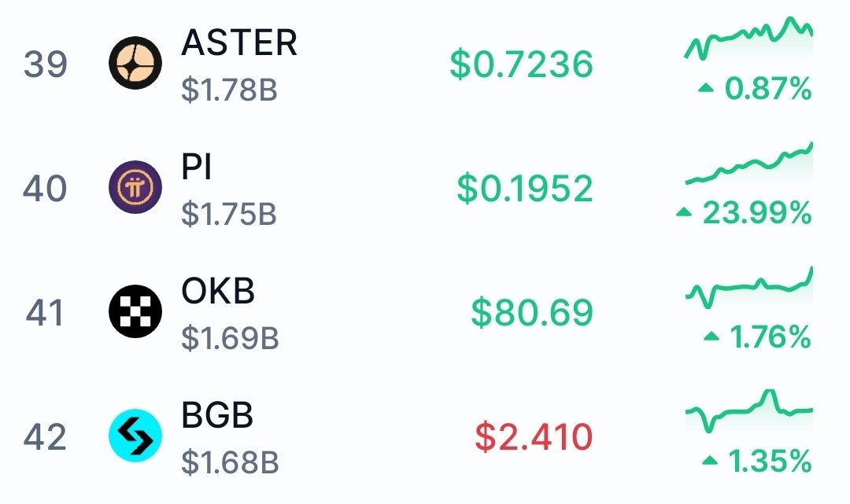
Task: Click the PI coin logo icon
Action: pos(135,189)
